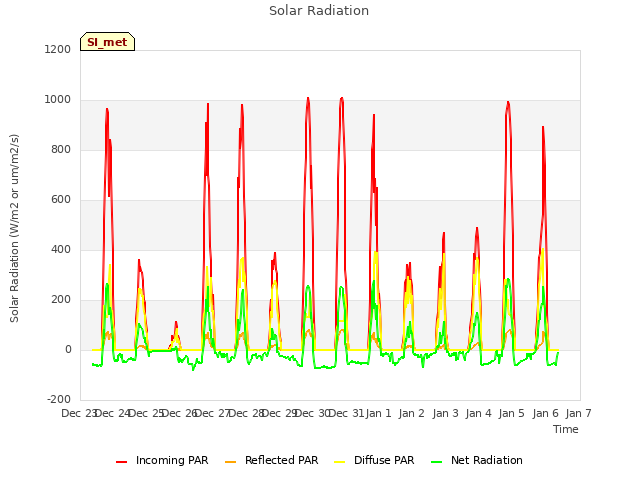This screenshot has height=480, width=640.
Task: Click the orange Reflected PAR legend swatch
Action: pos(231,462)
